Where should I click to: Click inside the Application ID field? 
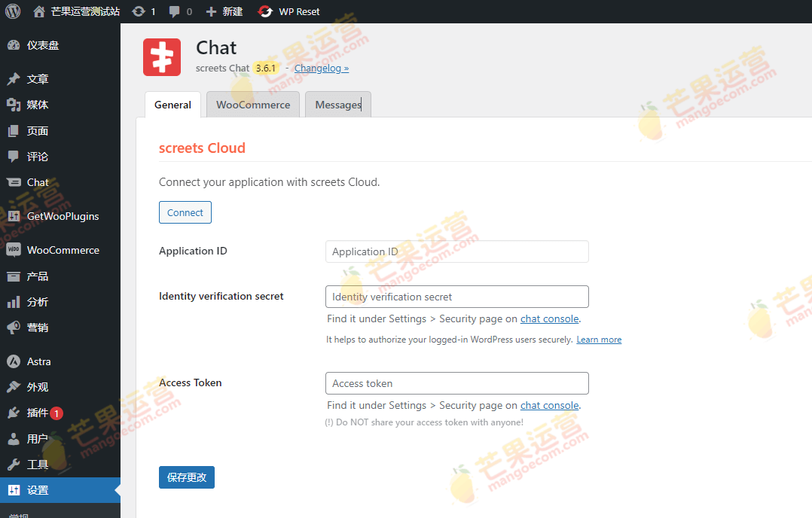coord(456,251)
